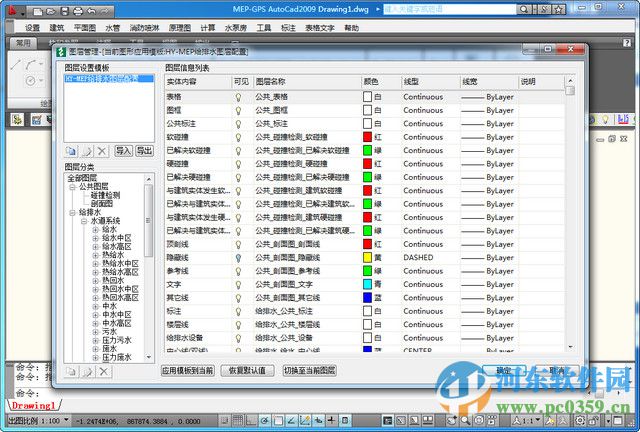640x432 pixels.
Task: Click the Print icon in quick access toolbar
Action: tap(78, 11)
